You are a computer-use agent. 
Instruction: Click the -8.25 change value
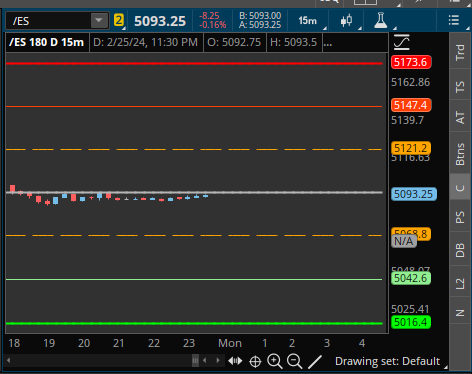(x=209, y=16)
